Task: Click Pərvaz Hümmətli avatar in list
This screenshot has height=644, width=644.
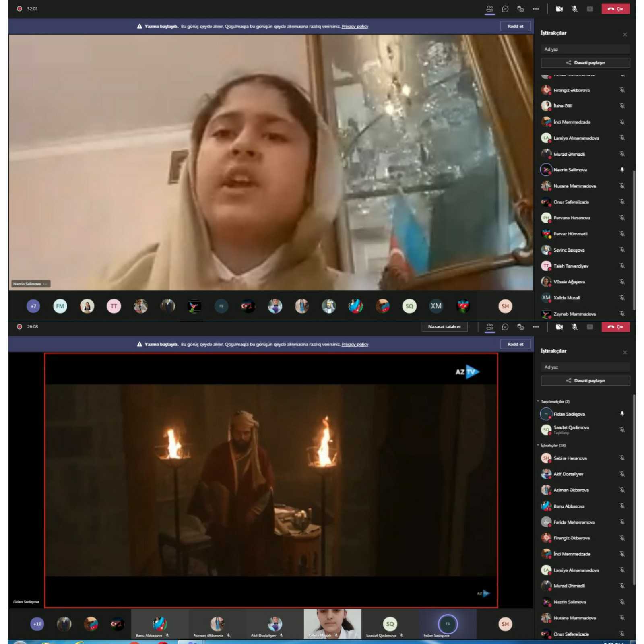Action: click(x=546, y=234)
